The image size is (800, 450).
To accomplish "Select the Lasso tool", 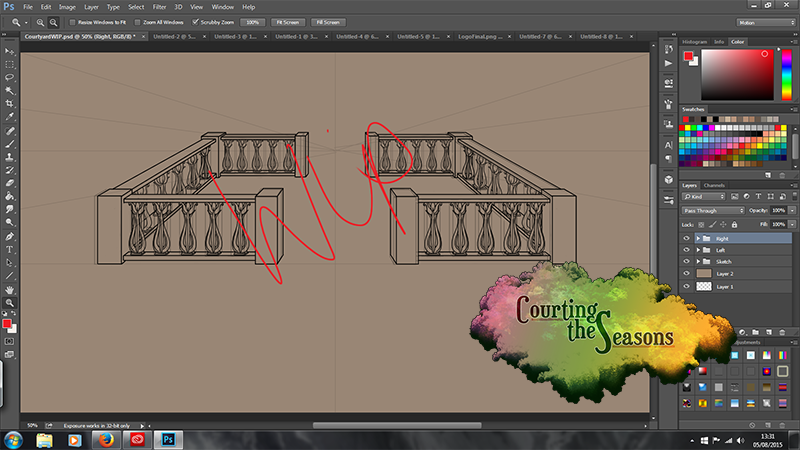I will [10, 76].
